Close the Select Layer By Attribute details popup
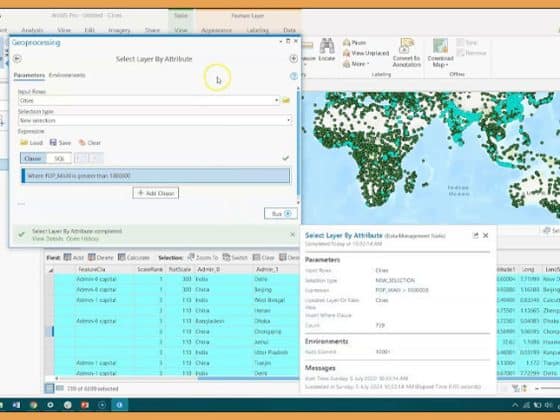Viewport: 560px width, 420px height. click(485, 235)
